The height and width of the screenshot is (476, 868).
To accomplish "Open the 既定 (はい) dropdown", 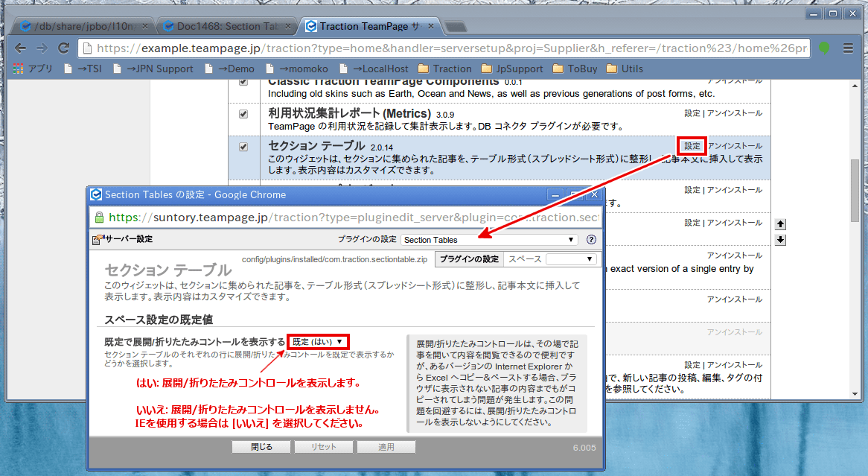I will pos(318,342).
